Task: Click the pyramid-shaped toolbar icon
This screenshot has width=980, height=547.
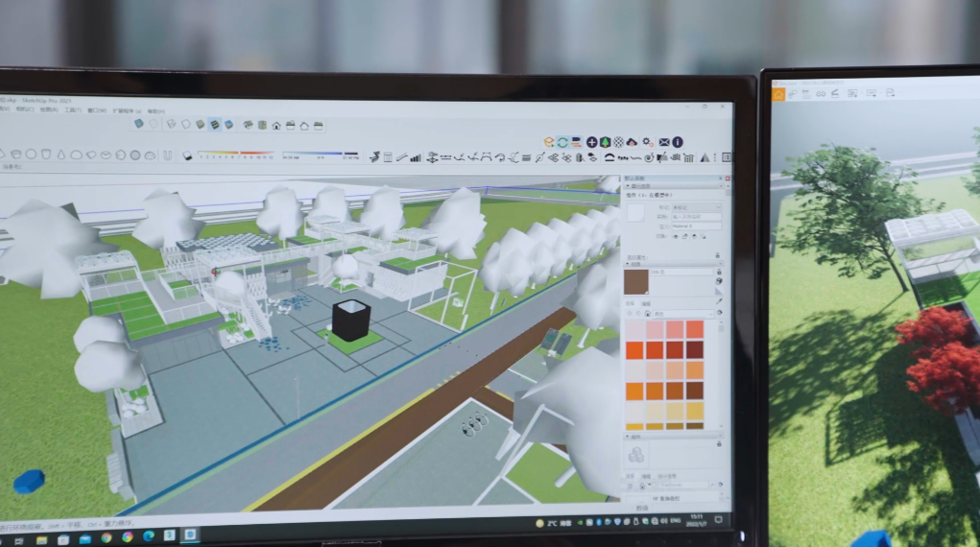Action: 705,157
